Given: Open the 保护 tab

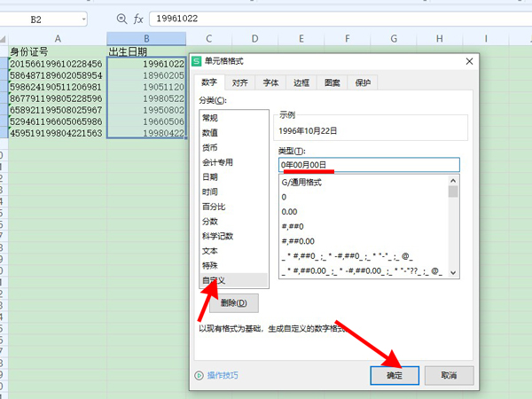Looking at the screenshot, I should tap(364, 82).
